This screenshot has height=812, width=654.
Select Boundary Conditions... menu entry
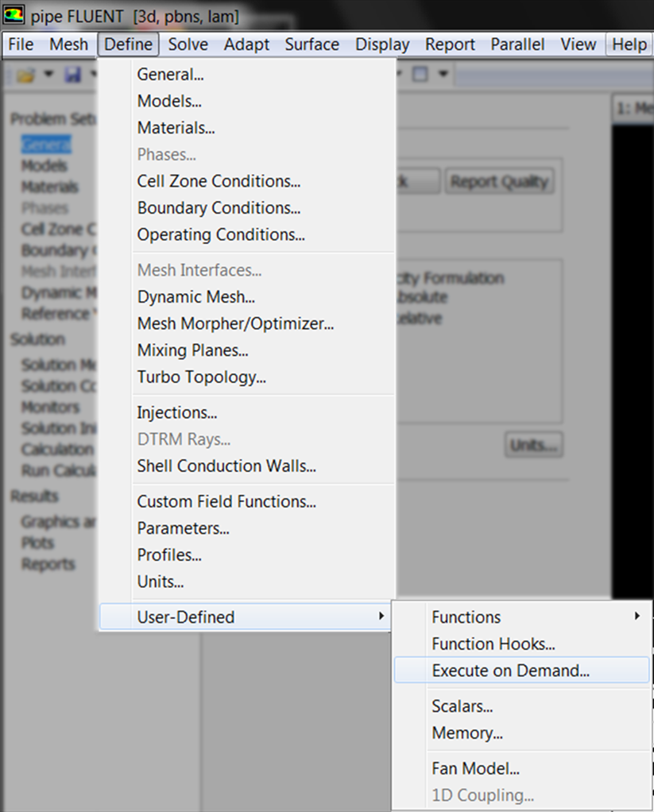(x=246, y=208)
